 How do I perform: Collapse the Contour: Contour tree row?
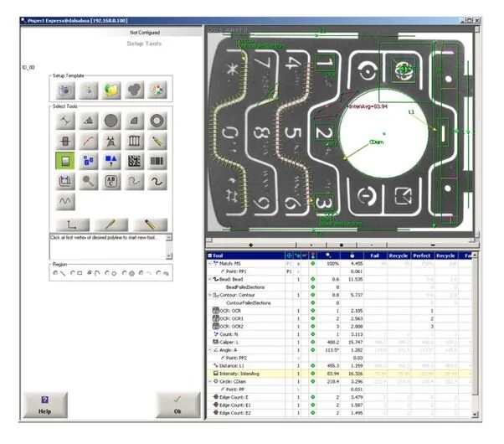(210, 295)
